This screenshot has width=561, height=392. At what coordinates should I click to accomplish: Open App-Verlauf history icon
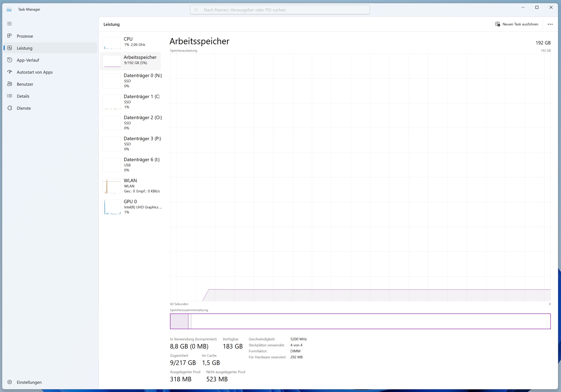(x=10, y=60)
